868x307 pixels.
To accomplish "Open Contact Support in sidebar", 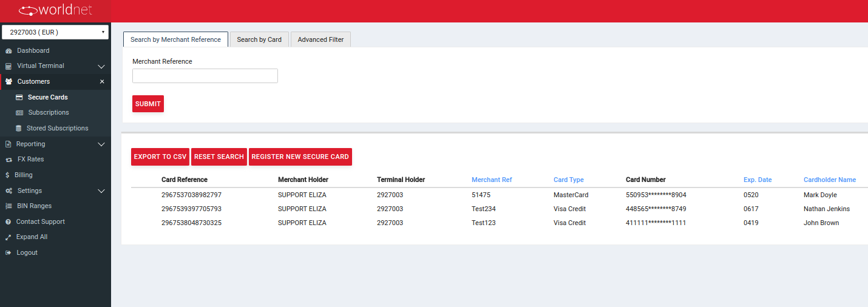I will (x=41, y=221).
